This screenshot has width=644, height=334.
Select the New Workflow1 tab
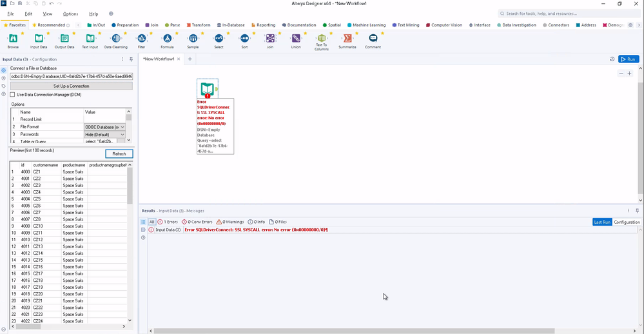[x=159, y=59]
